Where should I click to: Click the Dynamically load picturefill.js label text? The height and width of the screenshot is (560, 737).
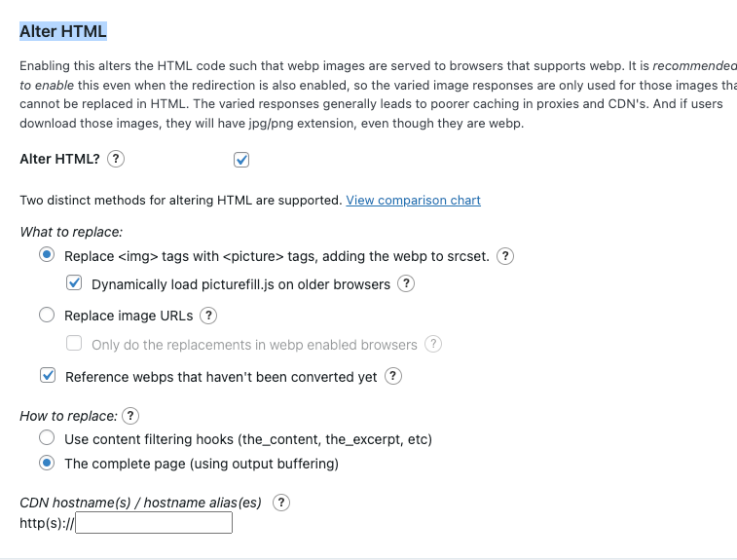[240, 285]
